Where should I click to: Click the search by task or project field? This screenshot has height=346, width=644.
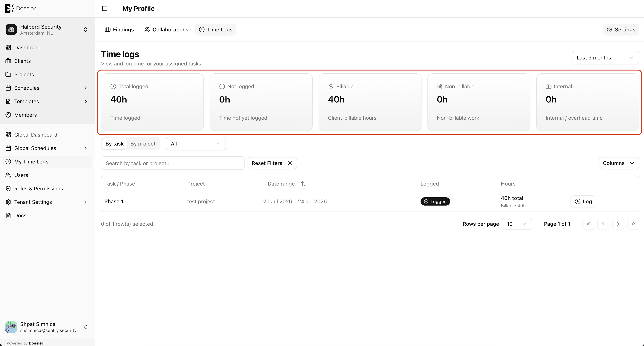point(173,163)
